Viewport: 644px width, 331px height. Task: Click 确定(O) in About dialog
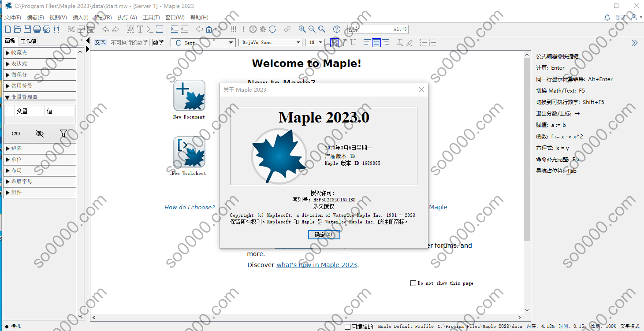pos(324,235)
